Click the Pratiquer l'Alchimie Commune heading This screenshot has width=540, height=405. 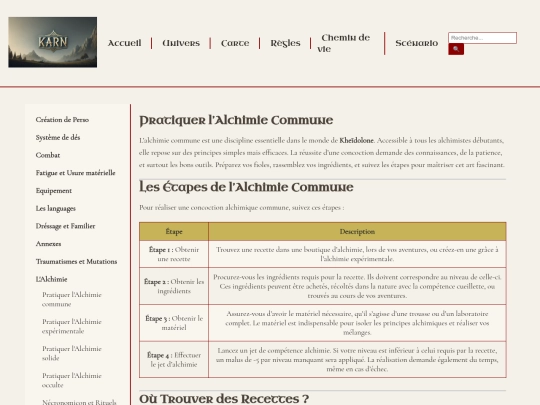pos(236,121)
